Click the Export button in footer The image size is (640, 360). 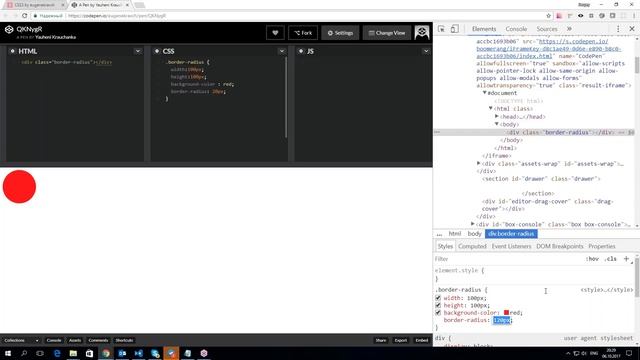[400, 340]
